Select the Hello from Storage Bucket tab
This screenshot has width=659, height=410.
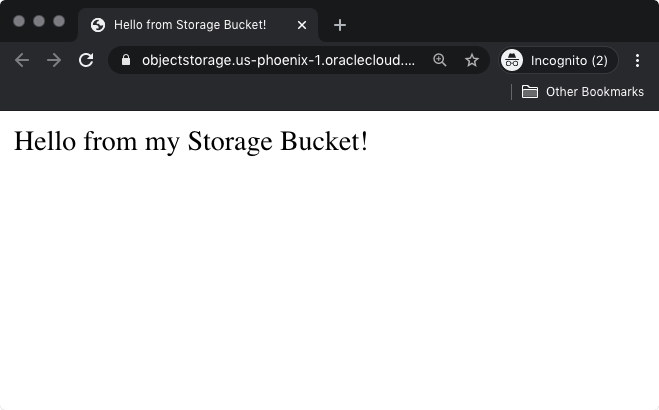pyautogui.click(x=190, y=25)
